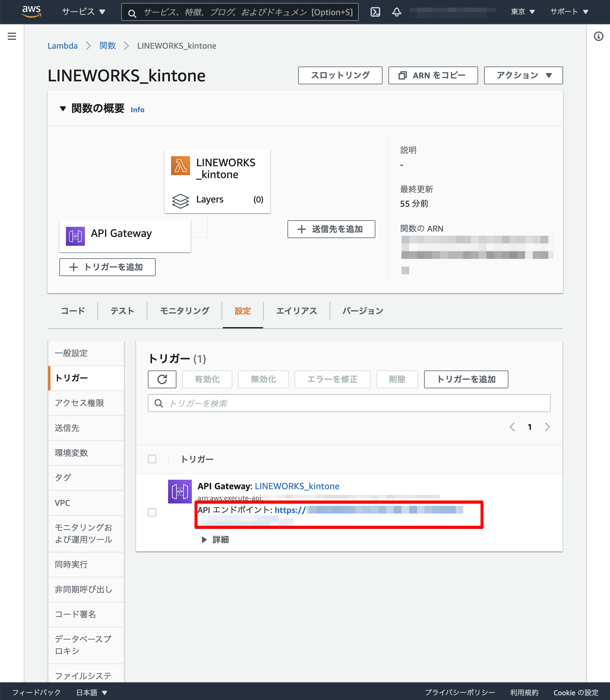Open the AWS CloudShell icon
The width and height of the screenshot is (610, 700).
tap(375, 12)
